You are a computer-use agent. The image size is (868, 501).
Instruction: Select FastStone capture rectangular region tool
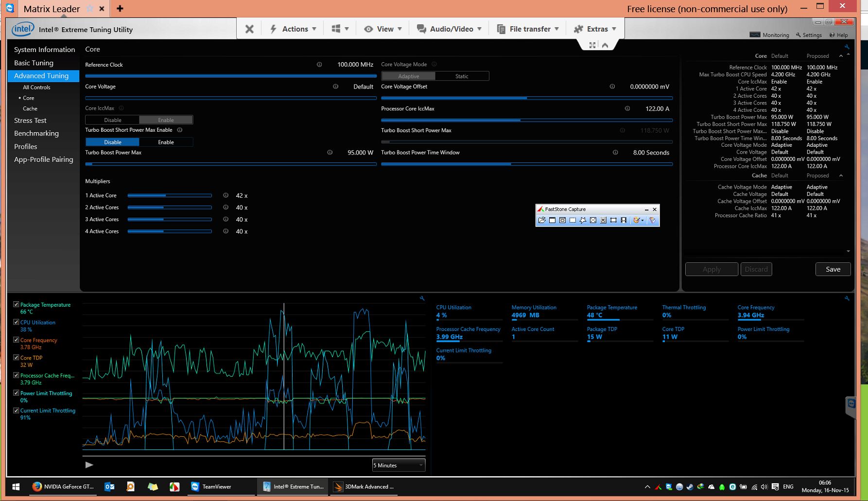(x=573, y=220)
